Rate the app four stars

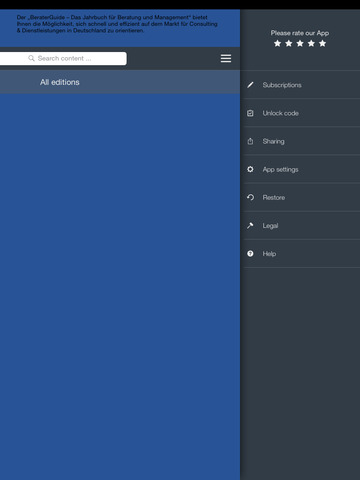[x=311, y=43]
